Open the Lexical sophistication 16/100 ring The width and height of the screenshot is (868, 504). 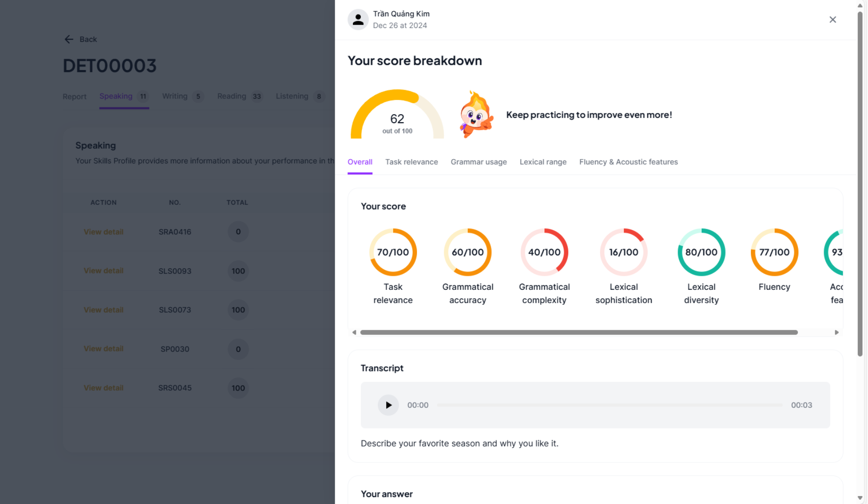623,252
